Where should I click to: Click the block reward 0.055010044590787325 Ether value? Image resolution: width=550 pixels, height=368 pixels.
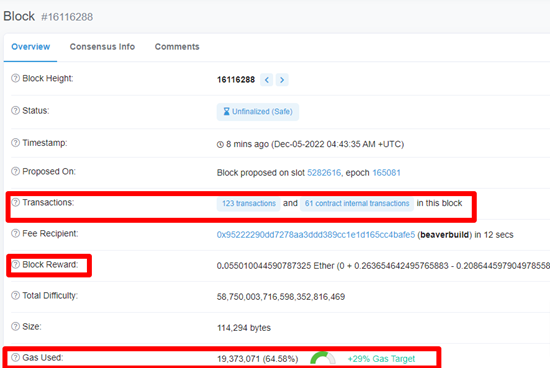(x=275, y=266)
